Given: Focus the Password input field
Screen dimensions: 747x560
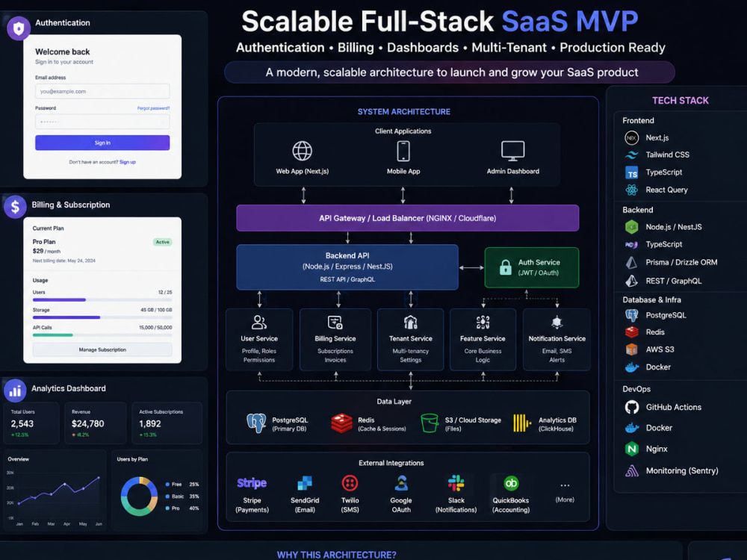Looking at the screenshot, I should (x=102, y=122).
